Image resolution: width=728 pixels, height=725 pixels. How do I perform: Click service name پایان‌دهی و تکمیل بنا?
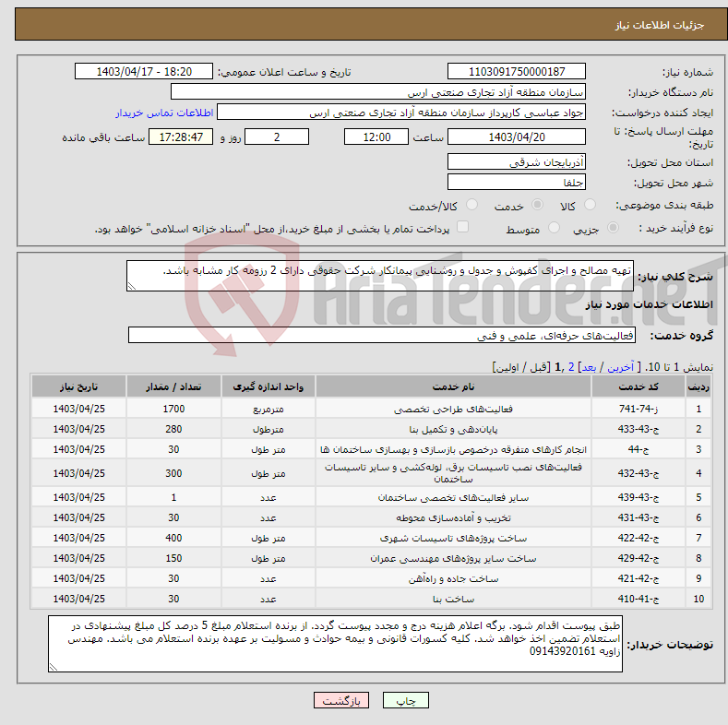pos(453,429)
